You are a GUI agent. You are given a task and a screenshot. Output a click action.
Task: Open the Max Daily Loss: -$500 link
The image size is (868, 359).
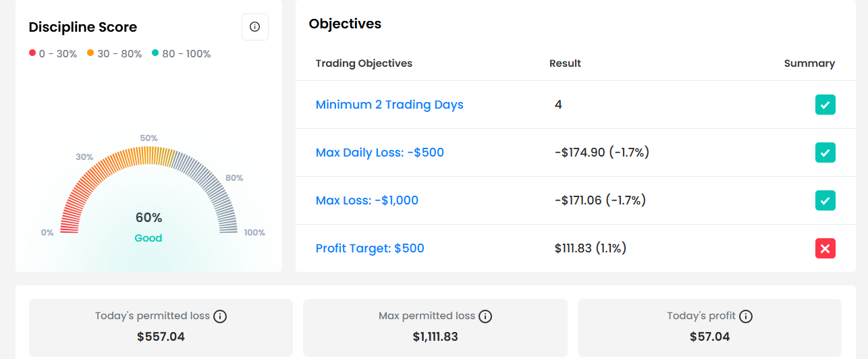pyautogui.click(x=380, y=153)
